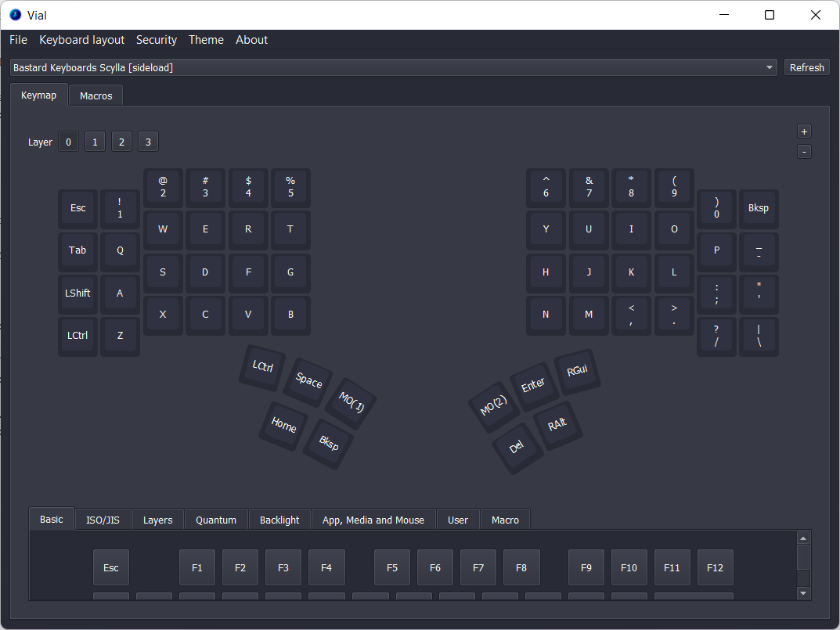Switch to the ISO/JIS keycode tab
This screenshot has width=840, height=630.
[x=103, y=520]
